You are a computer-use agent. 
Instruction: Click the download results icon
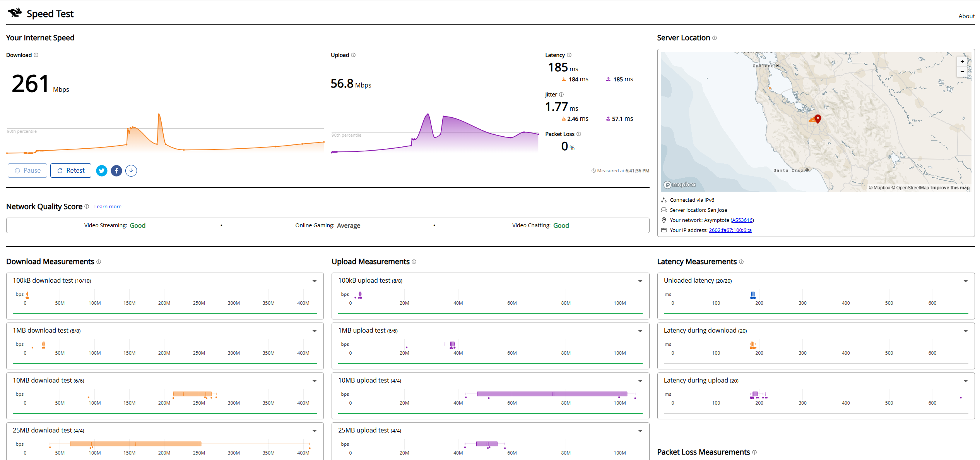131,171
